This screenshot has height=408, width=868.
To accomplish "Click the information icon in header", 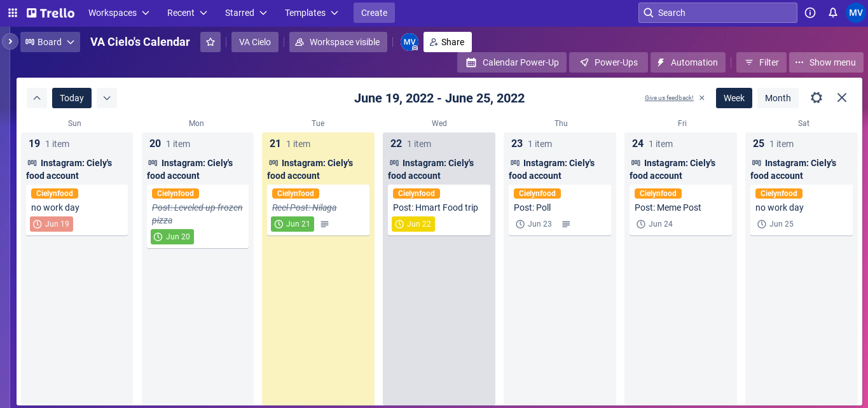I will (810, 13).
